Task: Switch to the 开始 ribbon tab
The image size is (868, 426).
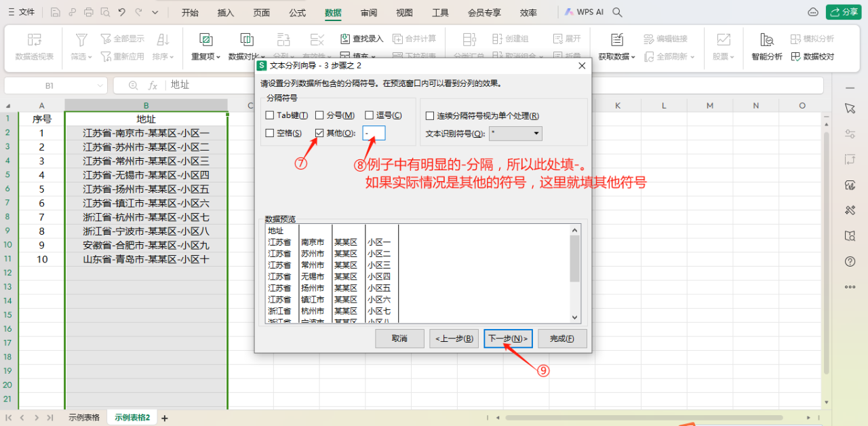Action: pos(190,12)
